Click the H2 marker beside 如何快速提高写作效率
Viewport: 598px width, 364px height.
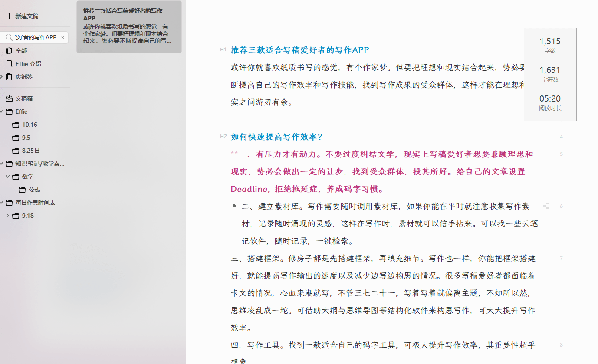pos(223,137)
